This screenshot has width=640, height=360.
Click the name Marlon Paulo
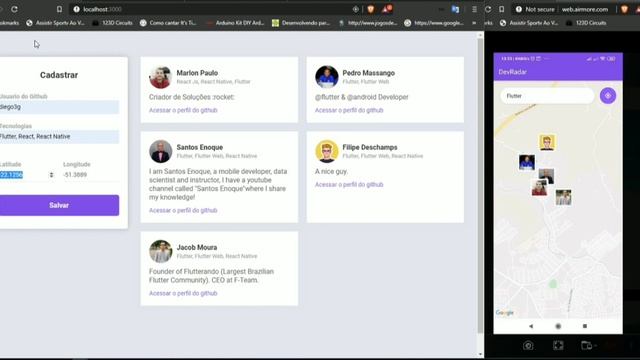tap(197, 73)
